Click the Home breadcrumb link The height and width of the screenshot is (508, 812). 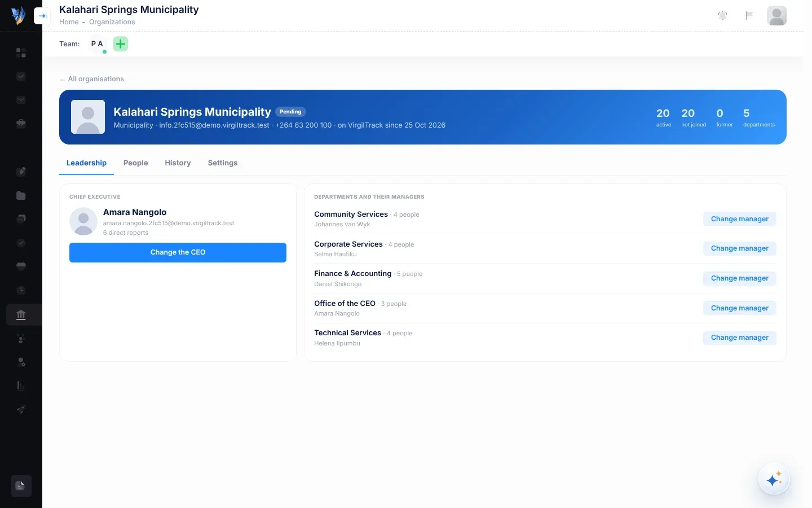[x=69, y=22]
